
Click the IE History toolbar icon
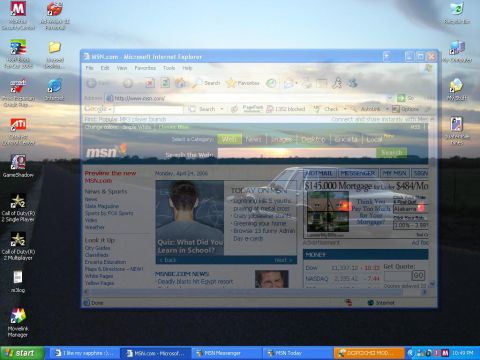click(x=271, y=83)
